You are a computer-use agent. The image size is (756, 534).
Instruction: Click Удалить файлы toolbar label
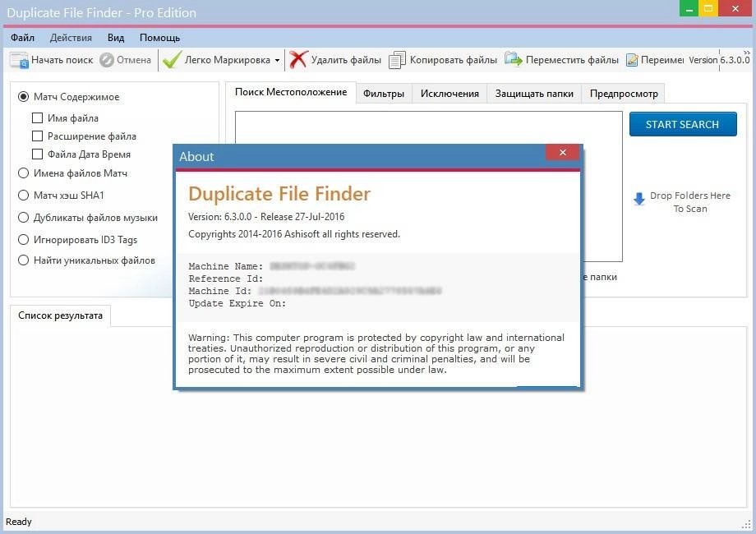tap(346, 60)
